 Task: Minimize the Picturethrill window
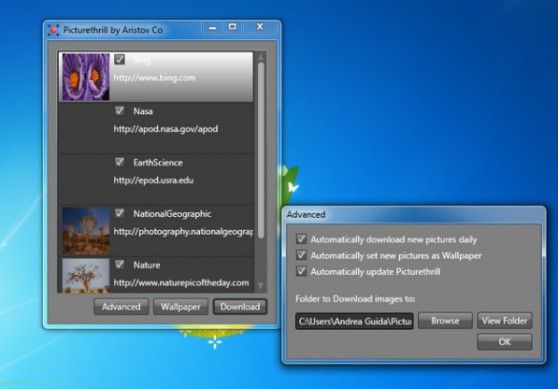click(212, 27)
